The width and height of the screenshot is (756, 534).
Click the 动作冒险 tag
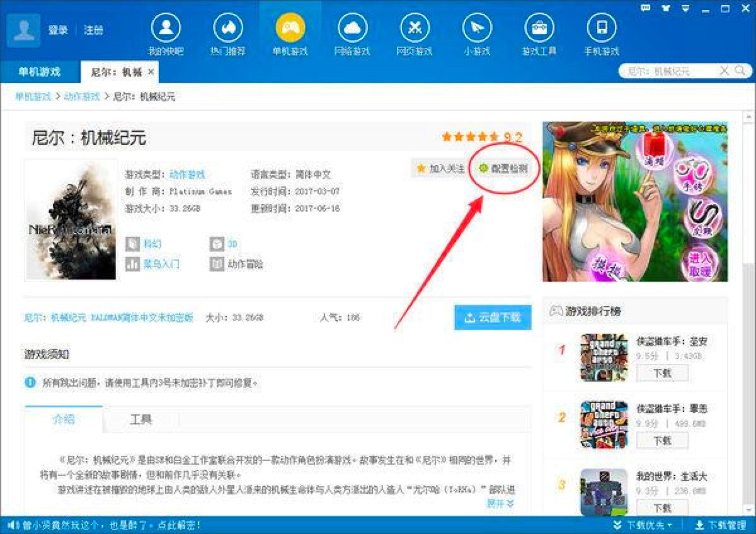coord(237,264)
